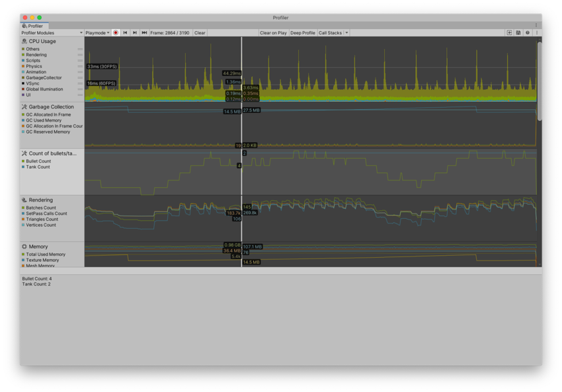
Task: Open the profiler options kebab menu
Action: pos(537,32)
